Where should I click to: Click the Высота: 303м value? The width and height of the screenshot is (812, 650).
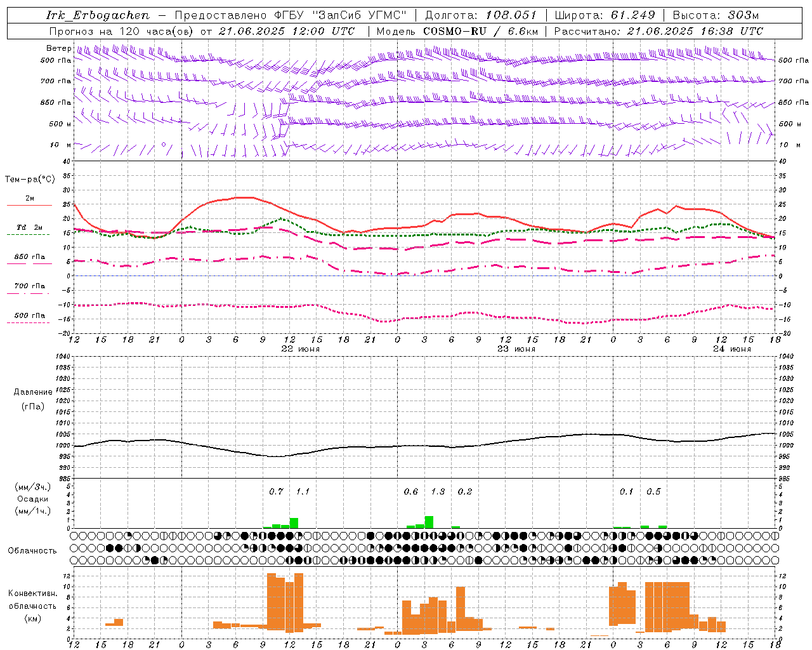click(715, 15)
